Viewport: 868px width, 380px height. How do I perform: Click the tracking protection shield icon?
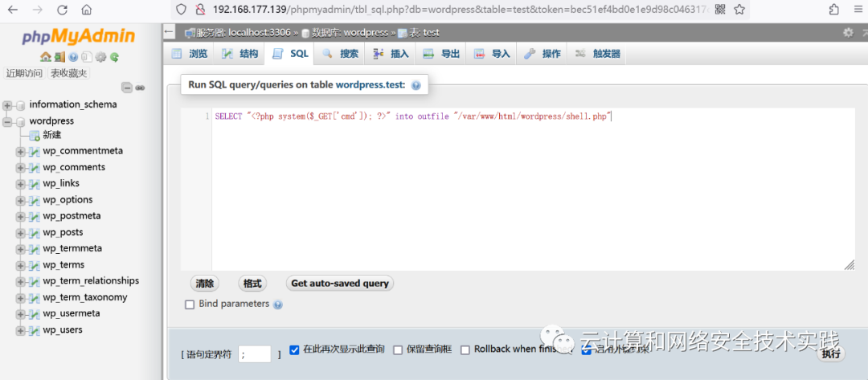[181, 9]
